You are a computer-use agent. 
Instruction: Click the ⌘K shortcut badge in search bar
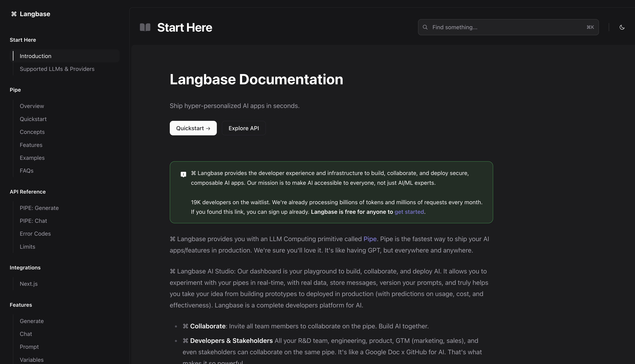[590, 27]
